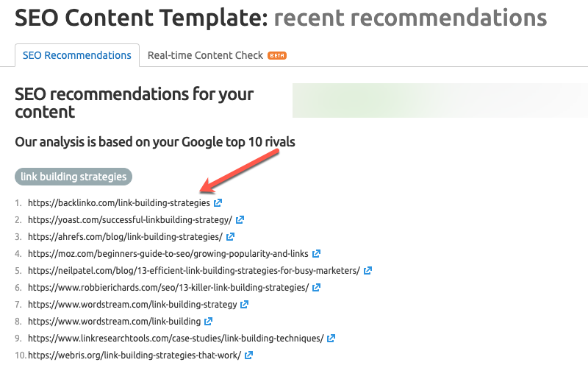Image resolution: width=588 pixels, height=368 pixels.
Task: Click the BETA badge on Real-time Content Check
Action: (277, 55)
